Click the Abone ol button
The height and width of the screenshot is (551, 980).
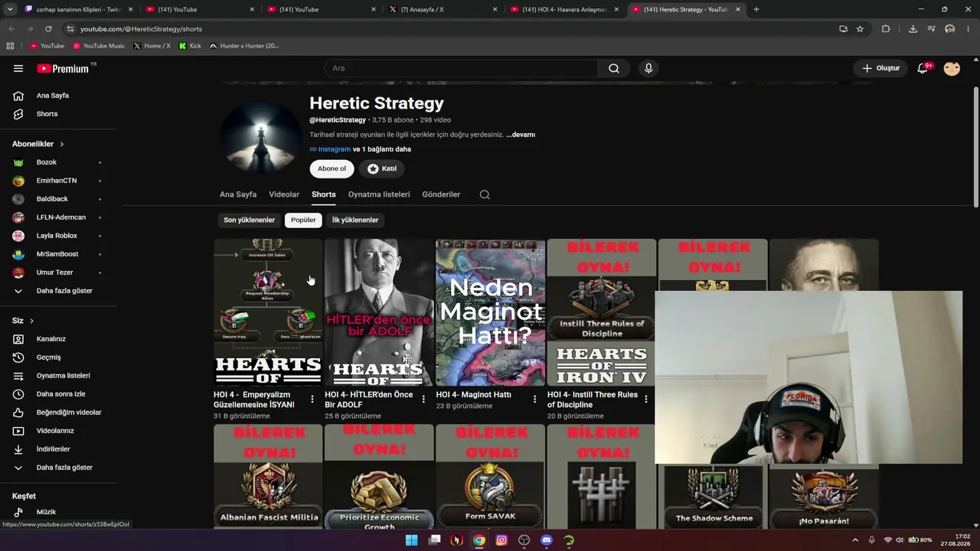point(332,168)
